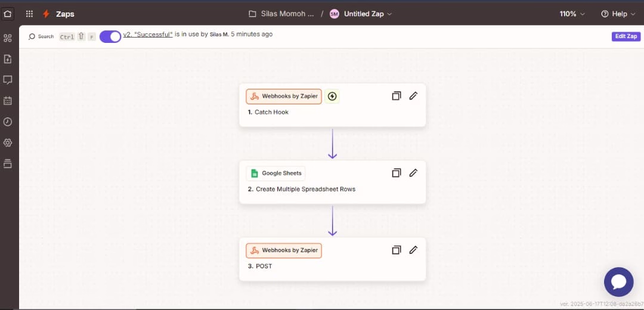Open the apps grid launcher
This screenshot has width=644, height=310.
tap(29, 14)
